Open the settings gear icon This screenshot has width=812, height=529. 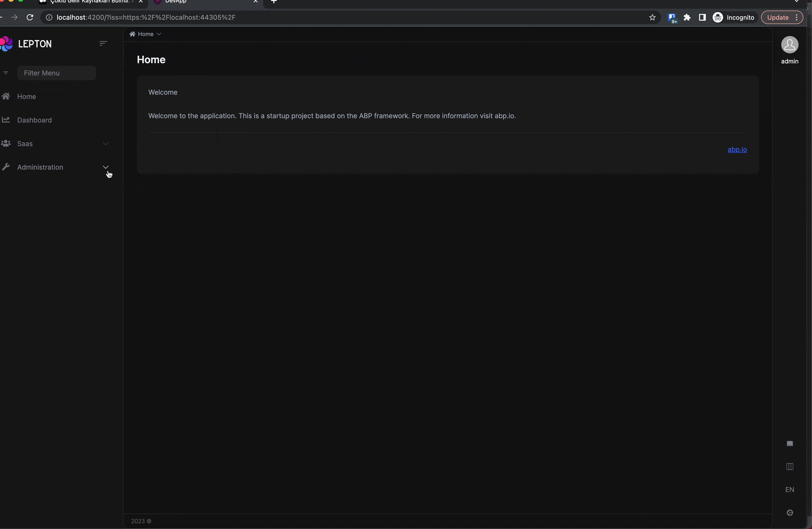[x=789, y=513]
